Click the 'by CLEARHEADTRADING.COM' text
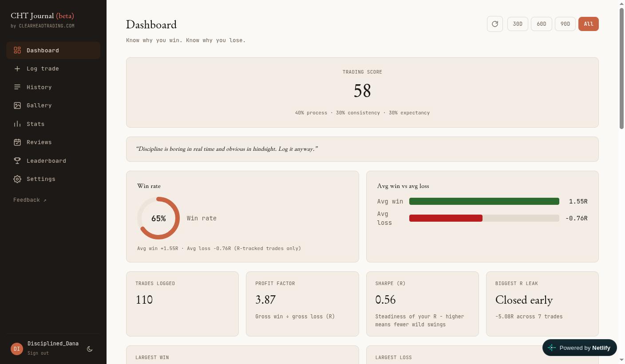The width and height of the screenshot is (625, 364). (x=43, y=26)
